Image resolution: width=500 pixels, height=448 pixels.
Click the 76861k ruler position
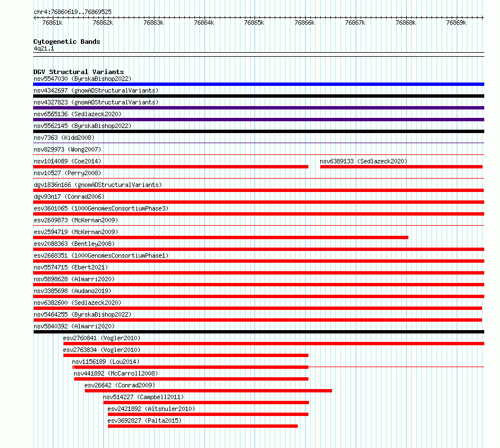tap(52, 22)
